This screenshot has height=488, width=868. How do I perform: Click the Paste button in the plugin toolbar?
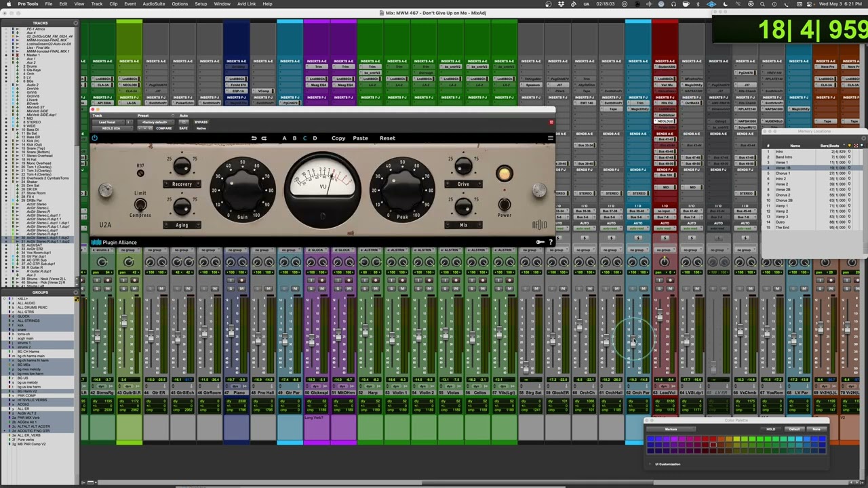(x=360, y=138)
